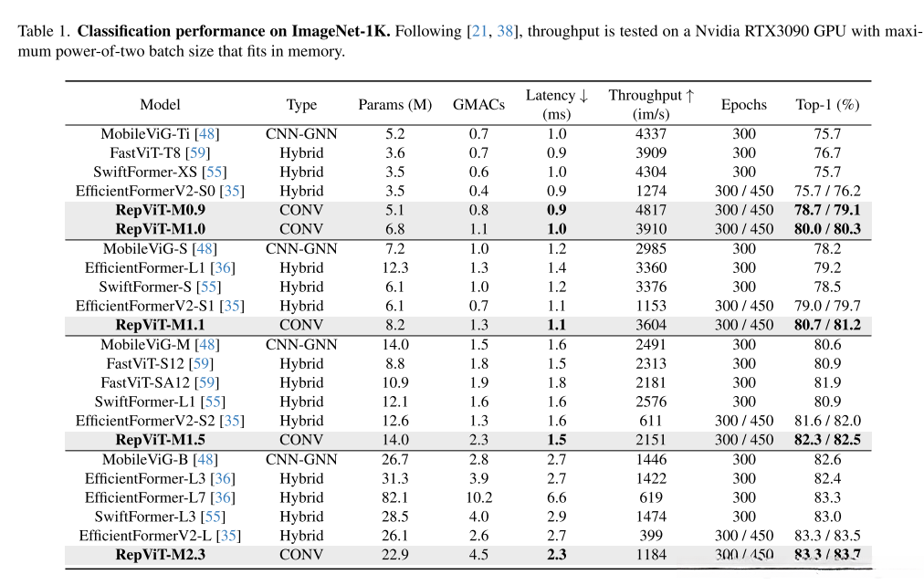
Task: Click citation 48 beside MobileViG-B
Action: [205, 460]
